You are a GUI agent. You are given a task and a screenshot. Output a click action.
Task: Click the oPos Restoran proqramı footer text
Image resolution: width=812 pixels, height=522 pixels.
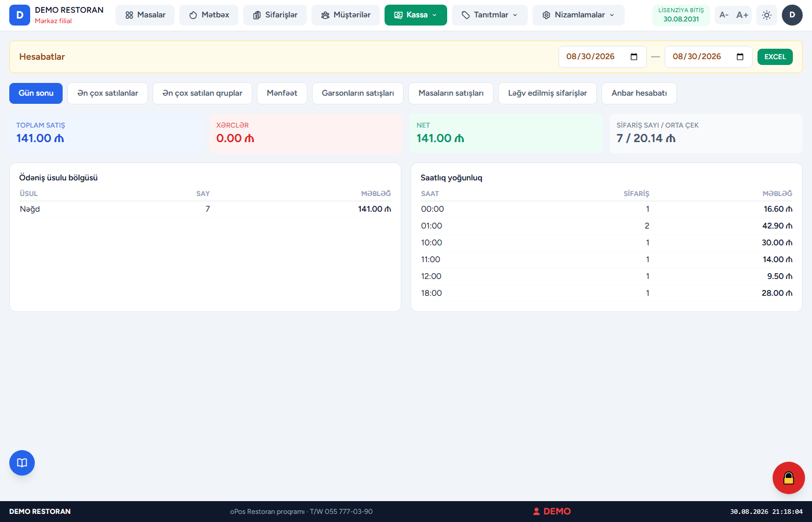click(301, 512)
